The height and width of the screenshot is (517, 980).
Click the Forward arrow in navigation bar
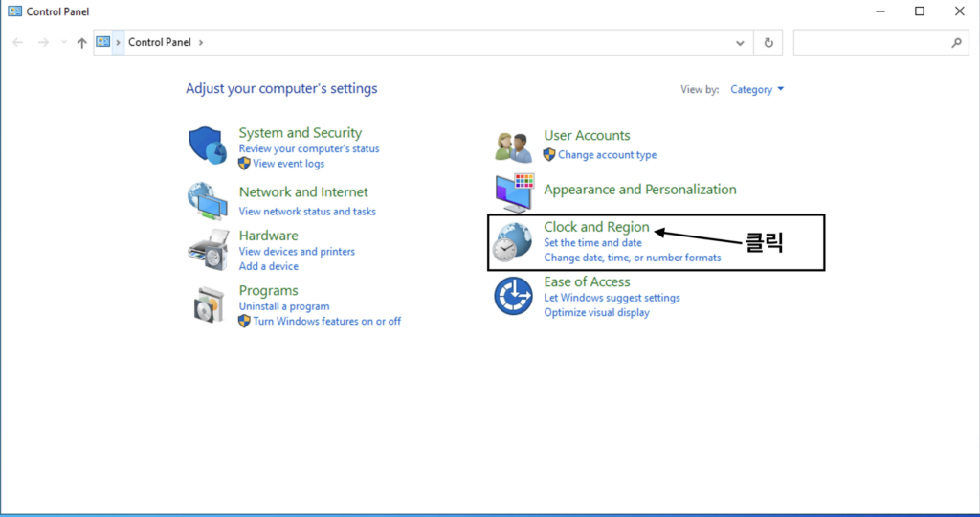tap(43, 42)
